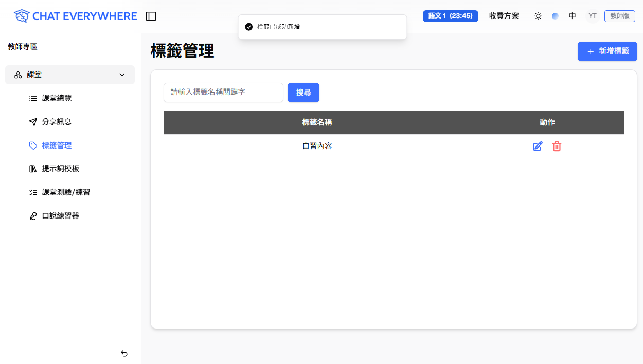Open 課堂測驗/練習 in the sidebar
Screen dimensions: 643x364
click(x=66, y=192)
